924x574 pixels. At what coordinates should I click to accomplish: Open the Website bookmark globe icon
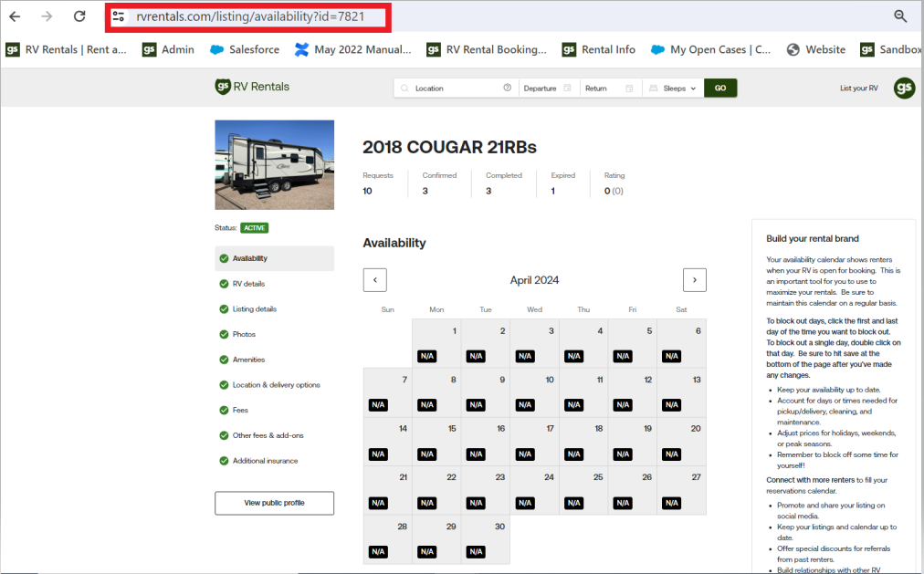[793, 49]
